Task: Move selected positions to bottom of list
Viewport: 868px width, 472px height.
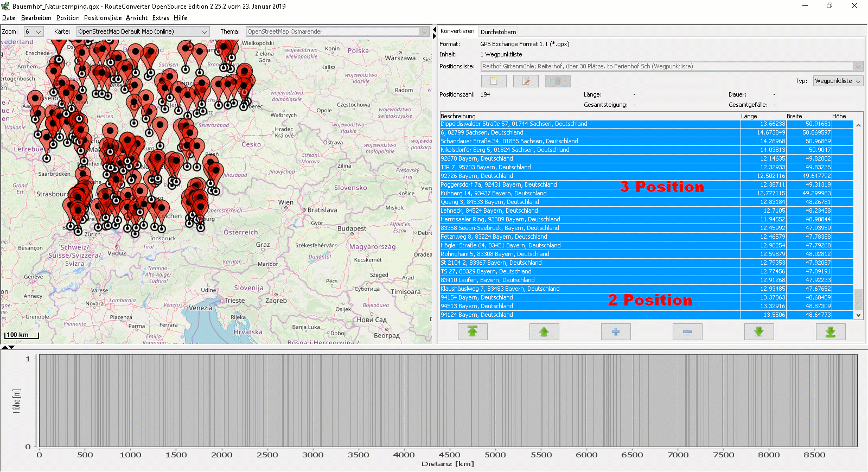Action: tap(831, 331)
